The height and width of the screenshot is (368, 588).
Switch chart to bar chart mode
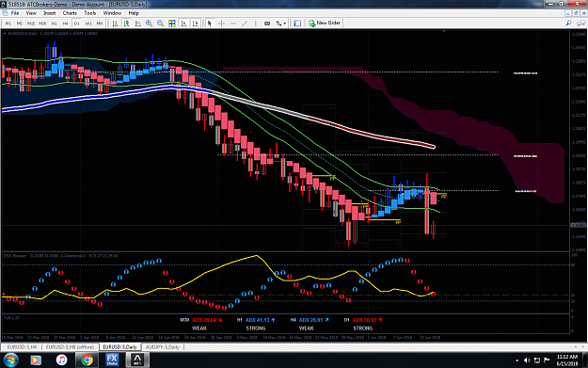click(115, 24)
